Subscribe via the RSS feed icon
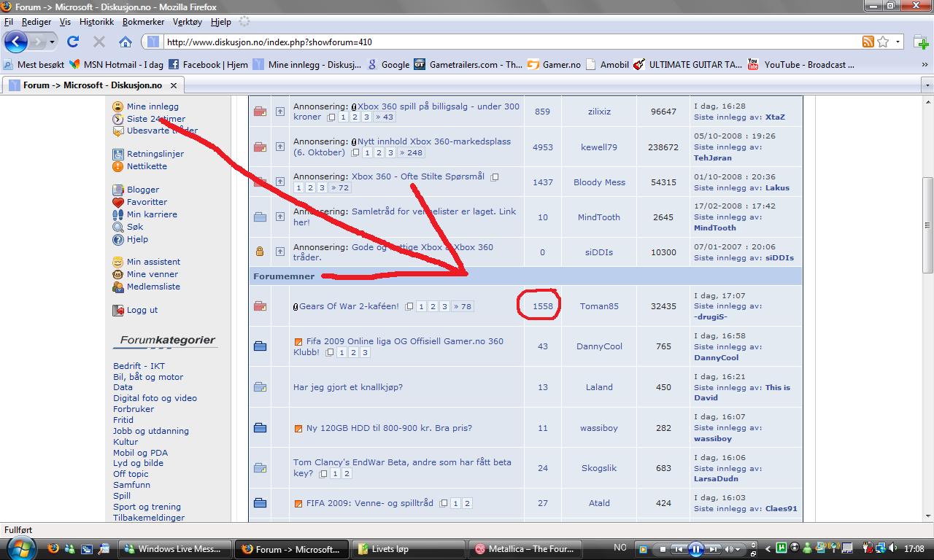 tap(868, 42)
